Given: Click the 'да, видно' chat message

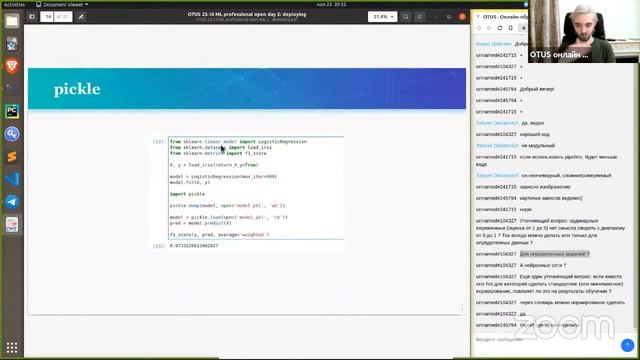Looking at the screenshot, I should coord(533,123).
